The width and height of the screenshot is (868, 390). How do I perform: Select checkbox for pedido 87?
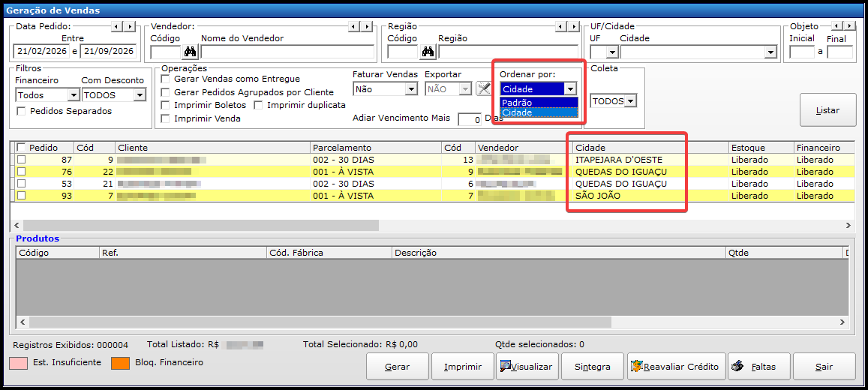22,159
